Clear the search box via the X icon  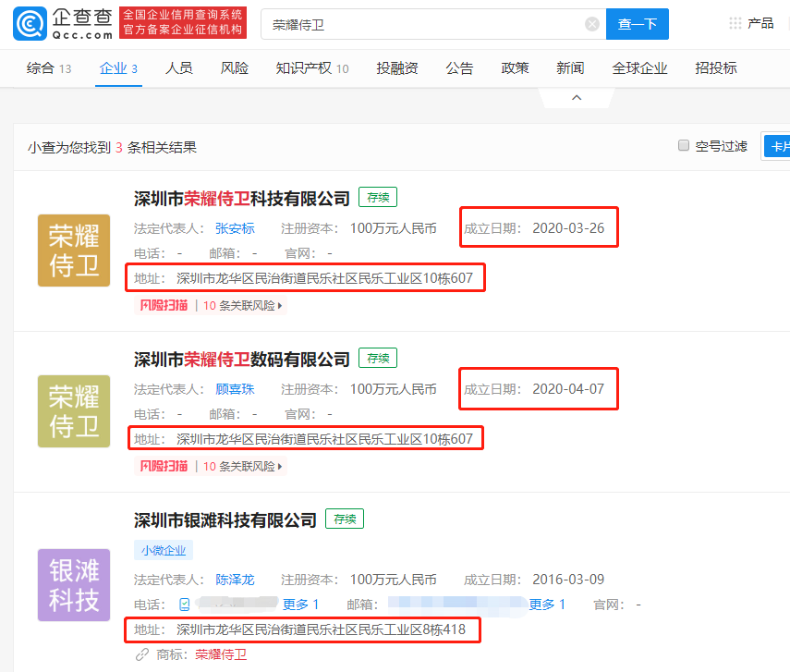point(592,23)
